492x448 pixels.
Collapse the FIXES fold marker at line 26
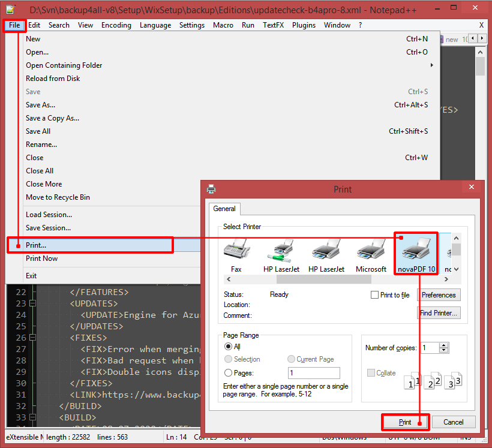pos(32,338)
